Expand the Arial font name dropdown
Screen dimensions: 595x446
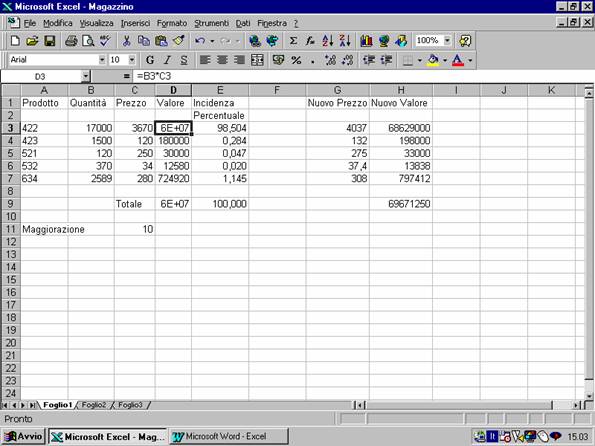pyautogui.click(x=102, y=60)
